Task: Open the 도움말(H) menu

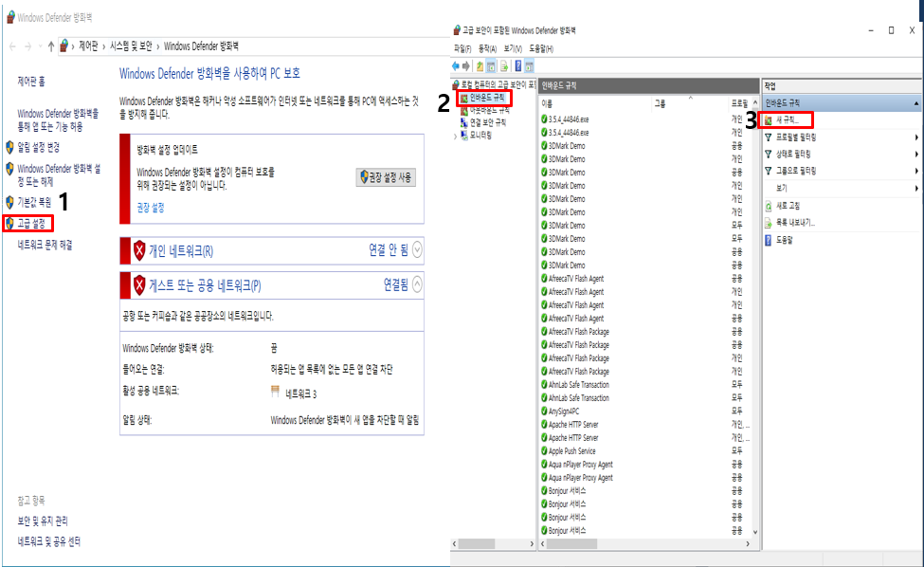Action: click(541, 49)
